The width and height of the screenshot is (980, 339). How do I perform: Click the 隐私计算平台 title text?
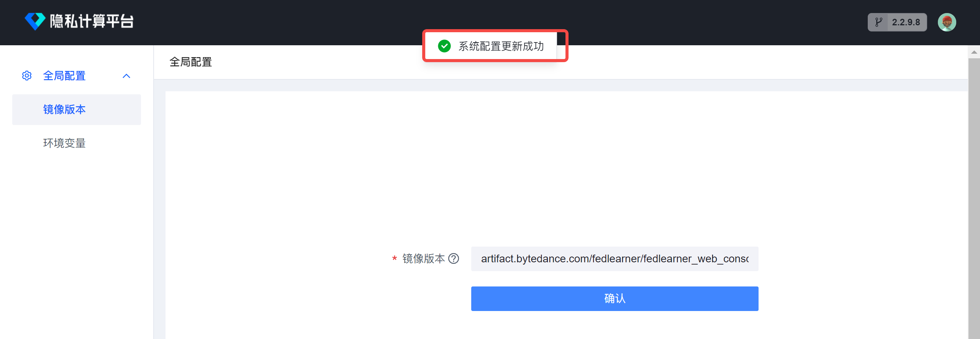(92, 21)
